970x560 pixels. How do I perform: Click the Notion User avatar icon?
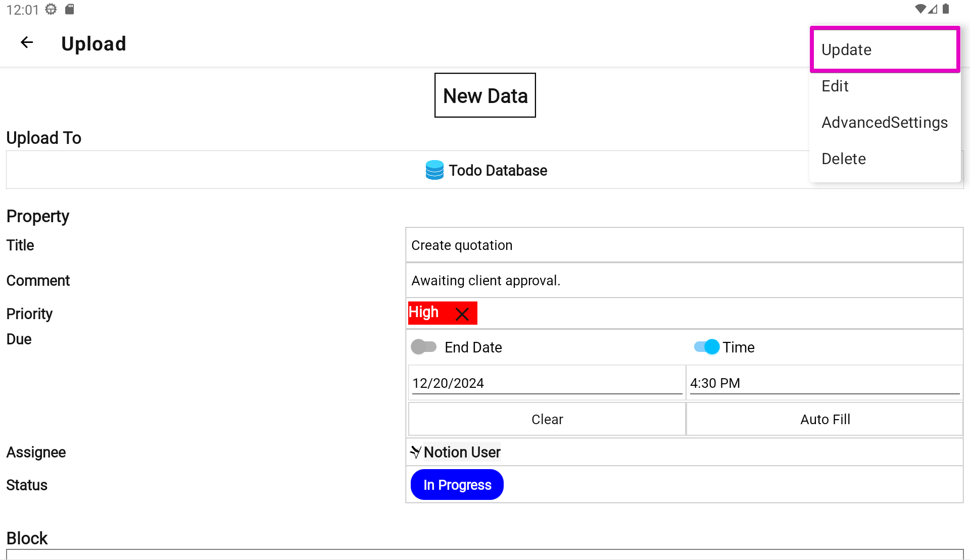(415, 452)
